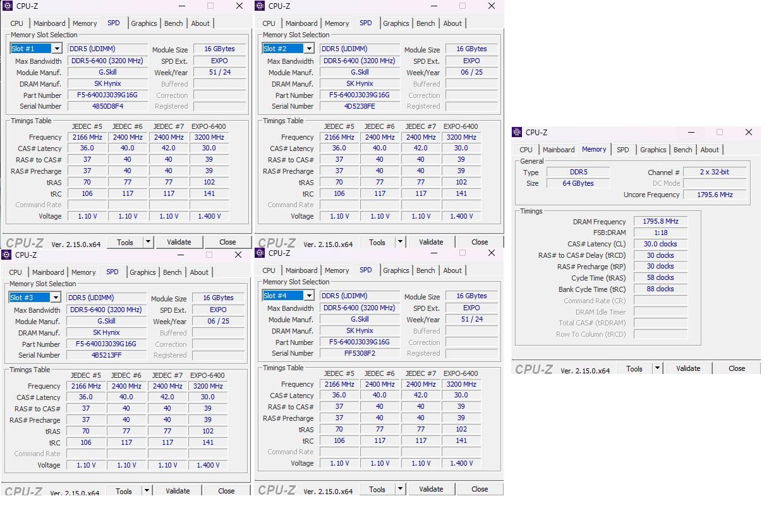Viewport: 769px width, 532px height.
Task: Click the G.Skill module manufacturer in the Slot #1 window
Action: (107, 72)
